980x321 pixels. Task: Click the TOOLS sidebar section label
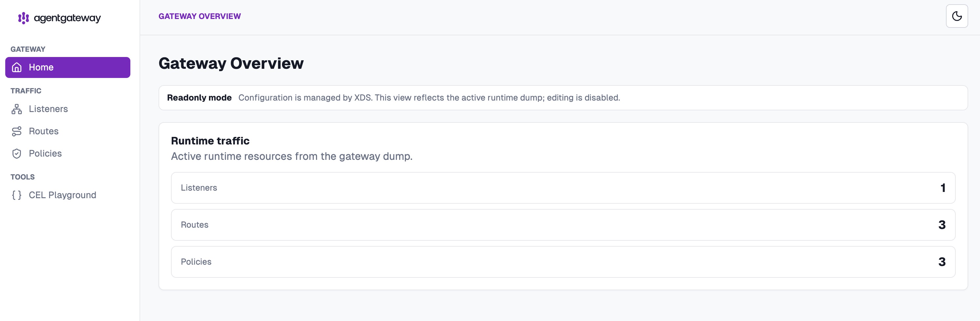pos(23,177)
